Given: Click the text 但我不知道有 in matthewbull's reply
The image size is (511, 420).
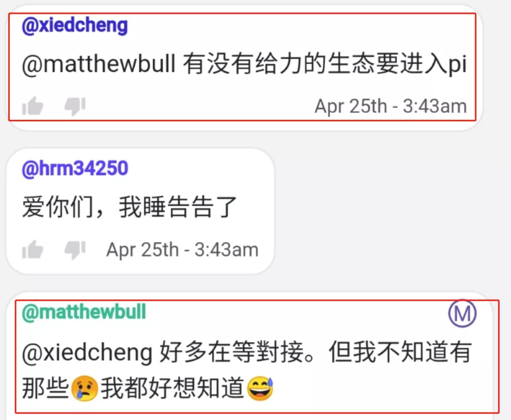Looking at the screenshot, I should pyautogui.click(x=401, y=352).
